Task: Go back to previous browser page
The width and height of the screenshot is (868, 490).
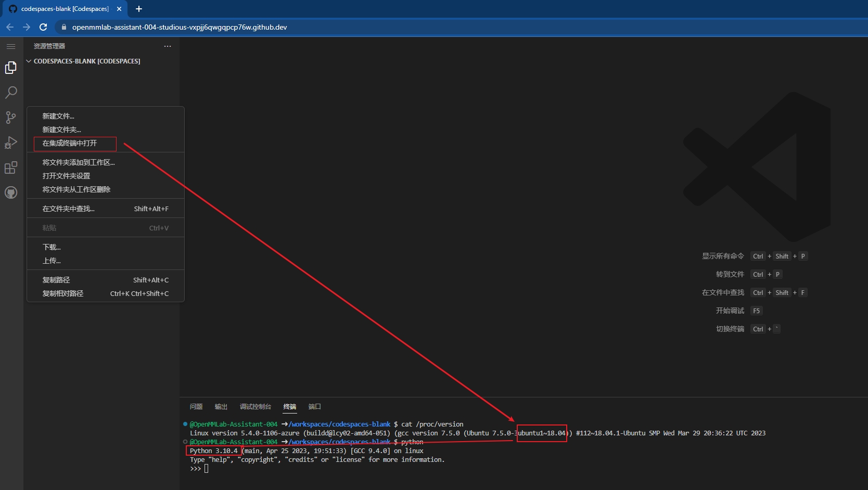Action: click(x=10, y=27)
